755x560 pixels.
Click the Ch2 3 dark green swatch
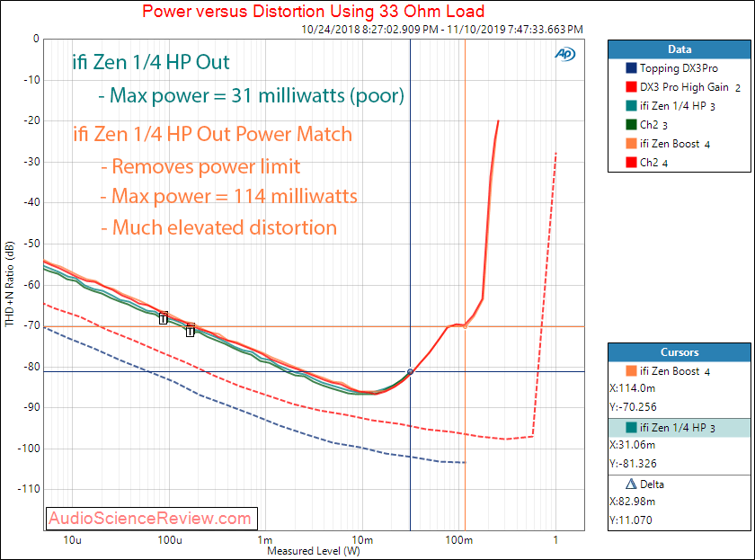click(x=631, y=124)
